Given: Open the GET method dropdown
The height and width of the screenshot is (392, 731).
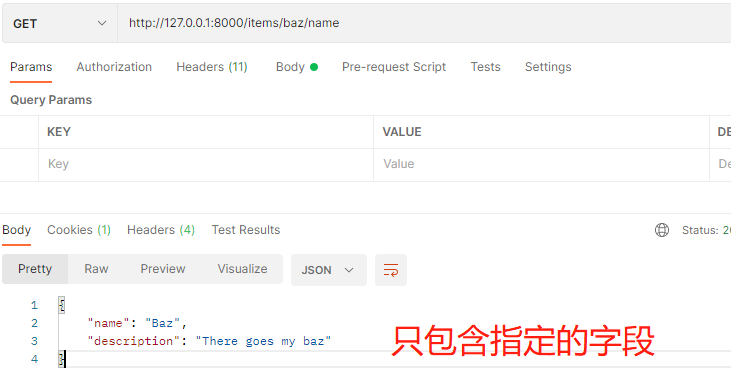Looking at the screenshot, I should click(x=60, y=23).
